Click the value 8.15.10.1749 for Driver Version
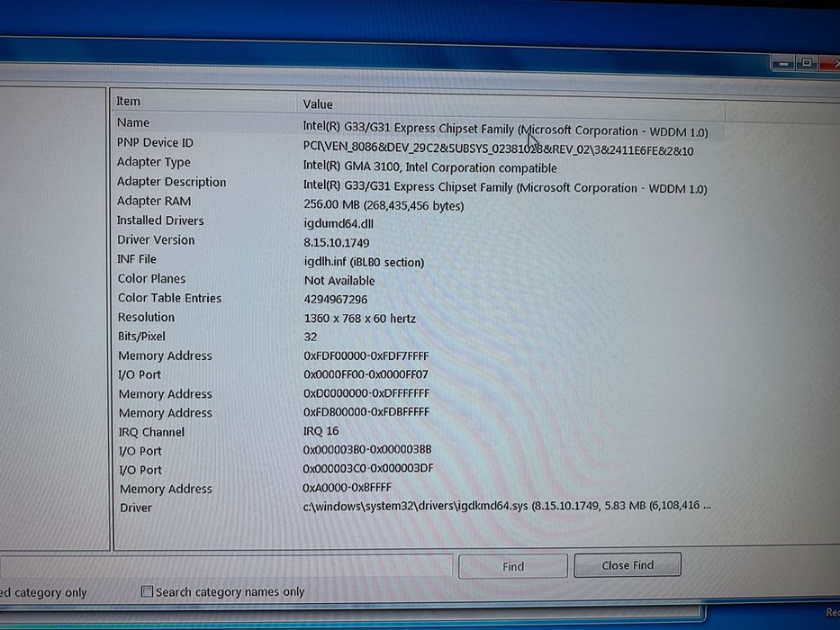The image size is (840, 630). tap(337, 243)
